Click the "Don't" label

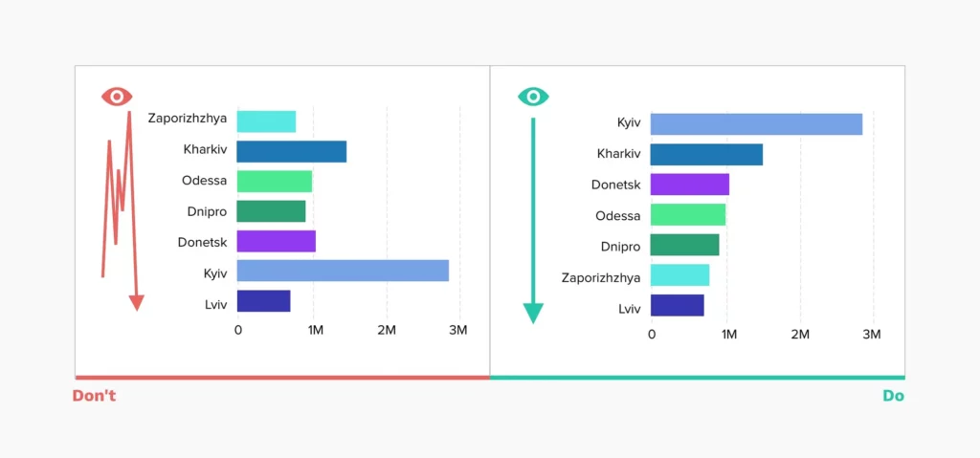[95, 396]
